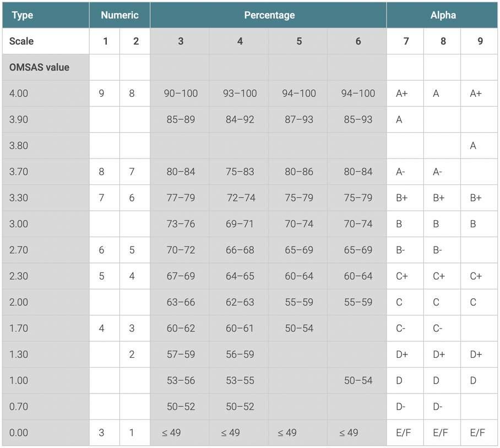Select the 80–86 percentage cell
Image resolution: width=500 pixels, height=448 pixels.
pos(298,172)
